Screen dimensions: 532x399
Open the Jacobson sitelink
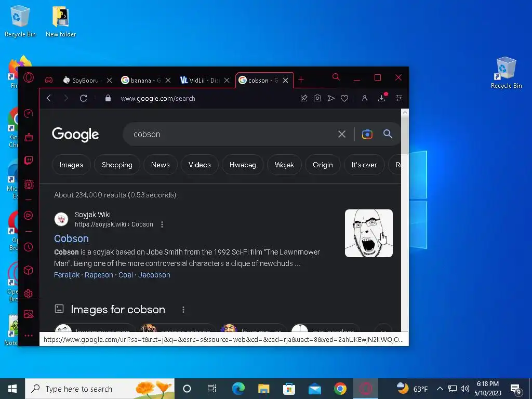tap(154, 275)
